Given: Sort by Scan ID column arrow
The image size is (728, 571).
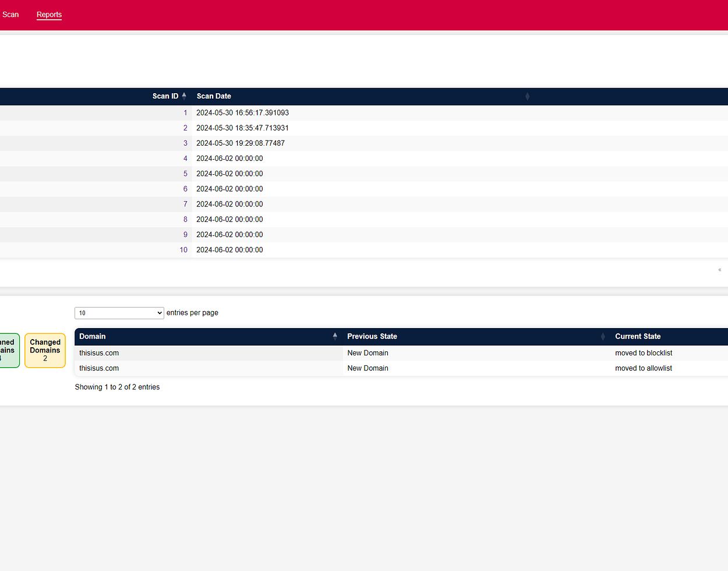Looking at the screenshot, I should [184, 96].
